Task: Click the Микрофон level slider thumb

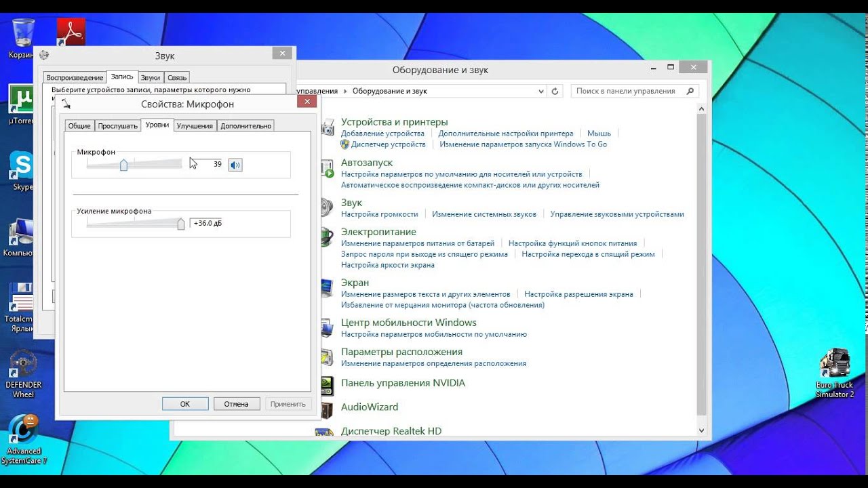Action: coord(123,165)
